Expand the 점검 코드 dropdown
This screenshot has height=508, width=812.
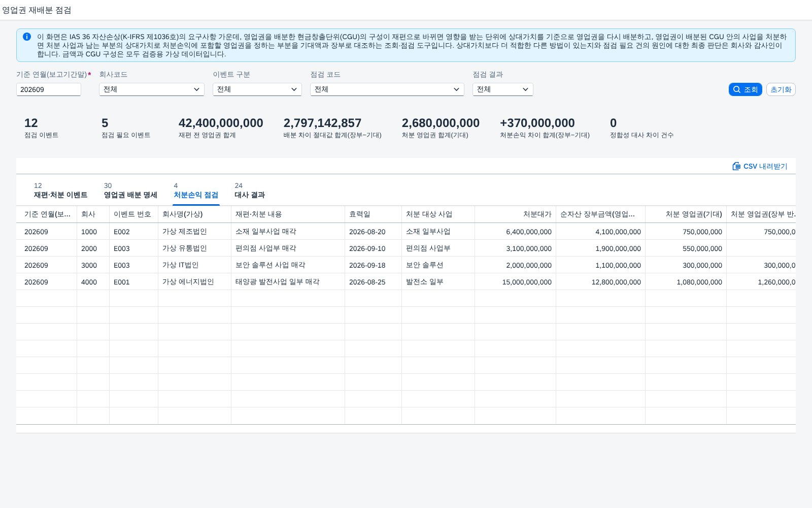click(x=387, y=89)
